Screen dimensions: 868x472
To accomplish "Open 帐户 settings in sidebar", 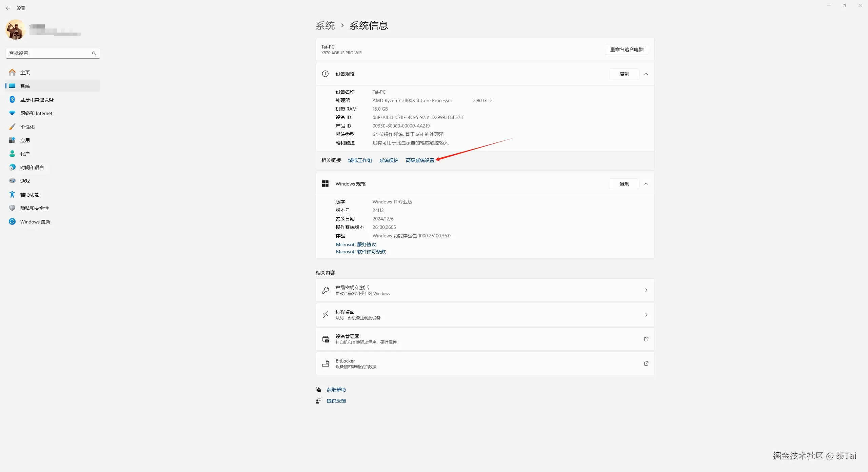I will 24,154.
